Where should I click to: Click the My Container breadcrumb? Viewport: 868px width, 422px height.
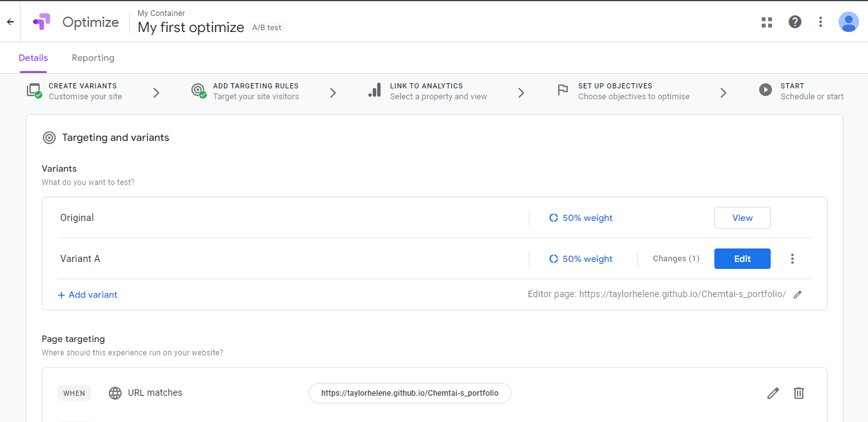click(x=161, y=13)
